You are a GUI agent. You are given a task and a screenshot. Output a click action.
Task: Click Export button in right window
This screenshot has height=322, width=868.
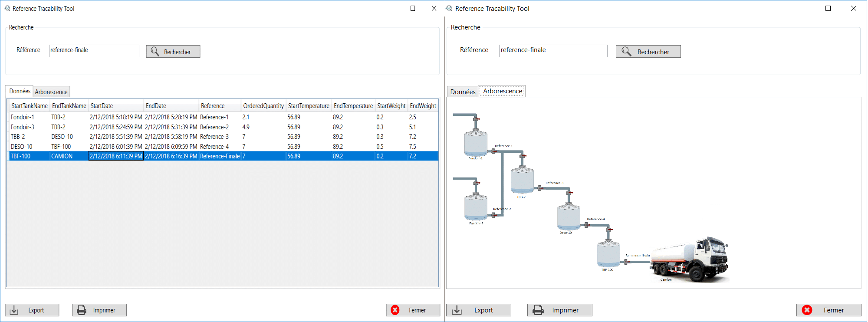tap(478, 310)
